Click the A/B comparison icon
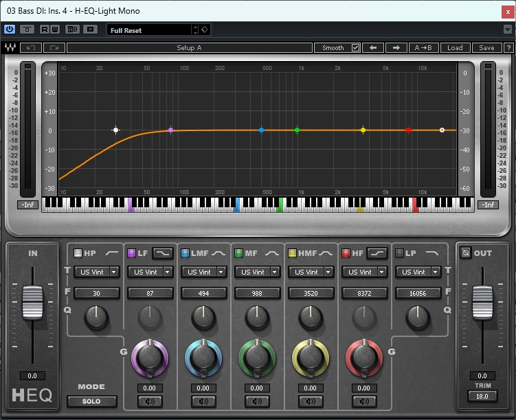This screenshot has width=516, height=420. [x=72, y=30]
